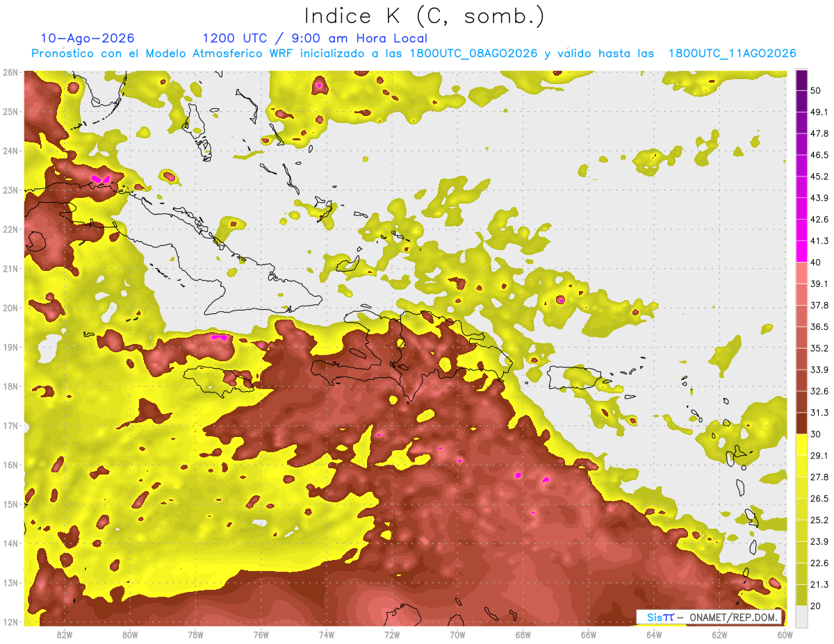This screenshot has width=834, height=644.
Task: Click the '31.3' color scale label
Action: [x=819, y=413]
